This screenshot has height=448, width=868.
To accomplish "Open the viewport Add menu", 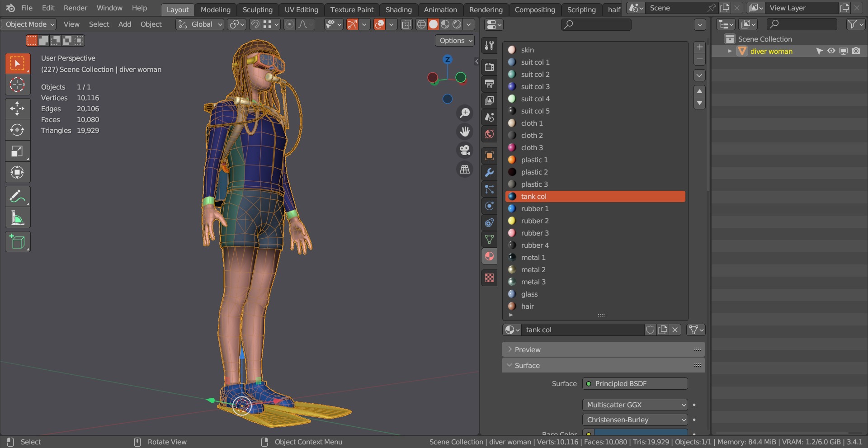I will point(124,24).
